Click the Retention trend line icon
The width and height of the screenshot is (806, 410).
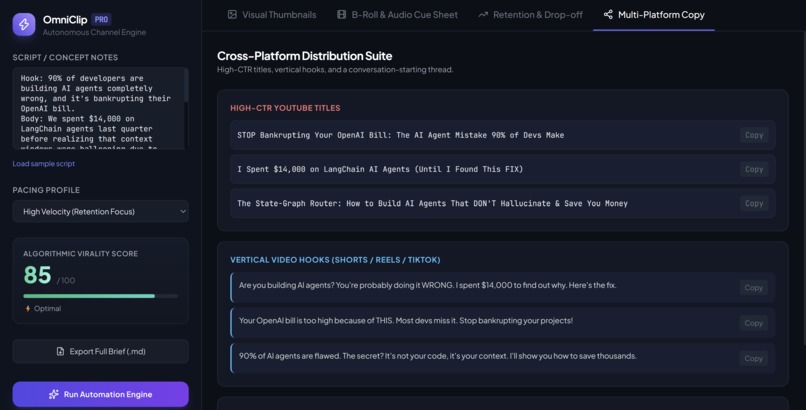tap(483, 14)
